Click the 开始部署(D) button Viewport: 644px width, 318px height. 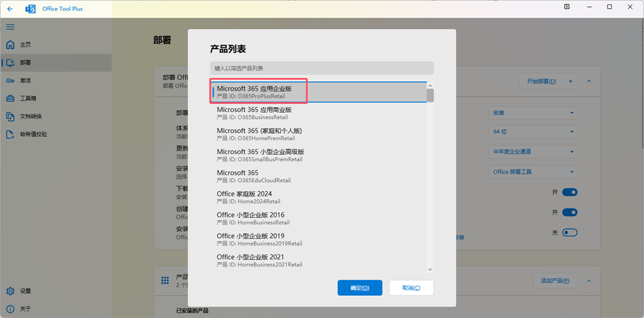[x=541, y=81]
